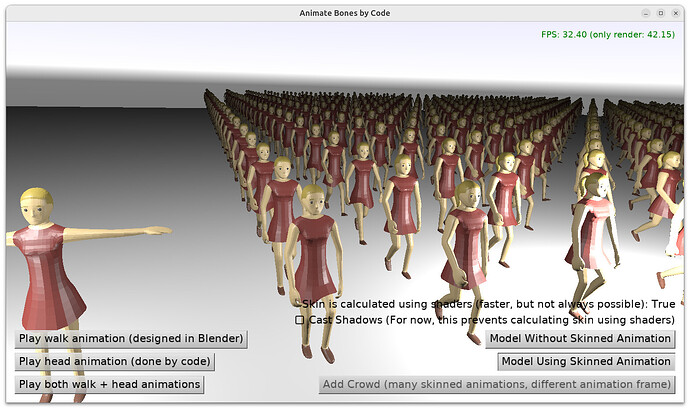This screenshot has width=690, height=410.
Task: Click the nearest walking figure in center foreground
Action: pos(317,270)
